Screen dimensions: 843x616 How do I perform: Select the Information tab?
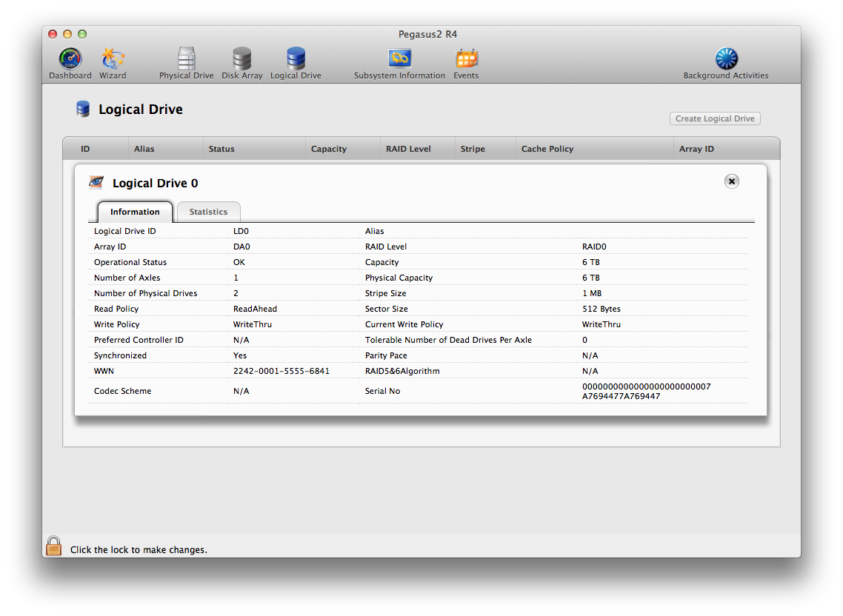tap(135, 212)
